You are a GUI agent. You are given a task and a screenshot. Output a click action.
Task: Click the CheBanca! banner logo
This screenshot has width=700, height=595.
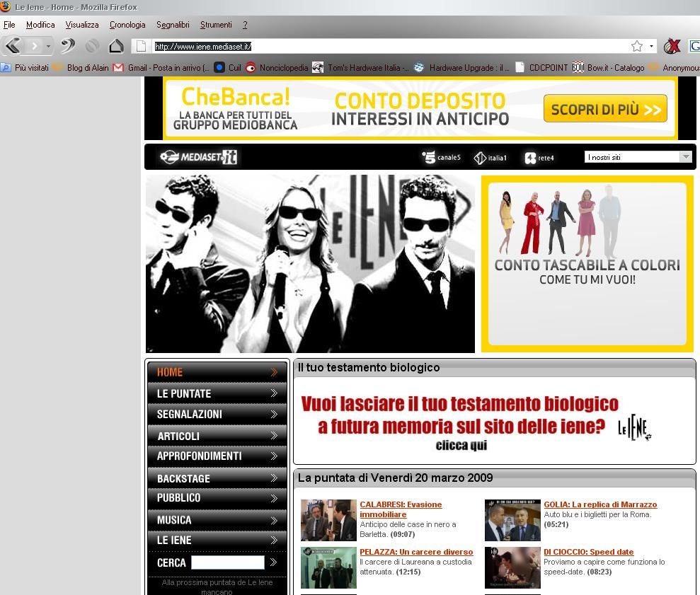(235, 108)
